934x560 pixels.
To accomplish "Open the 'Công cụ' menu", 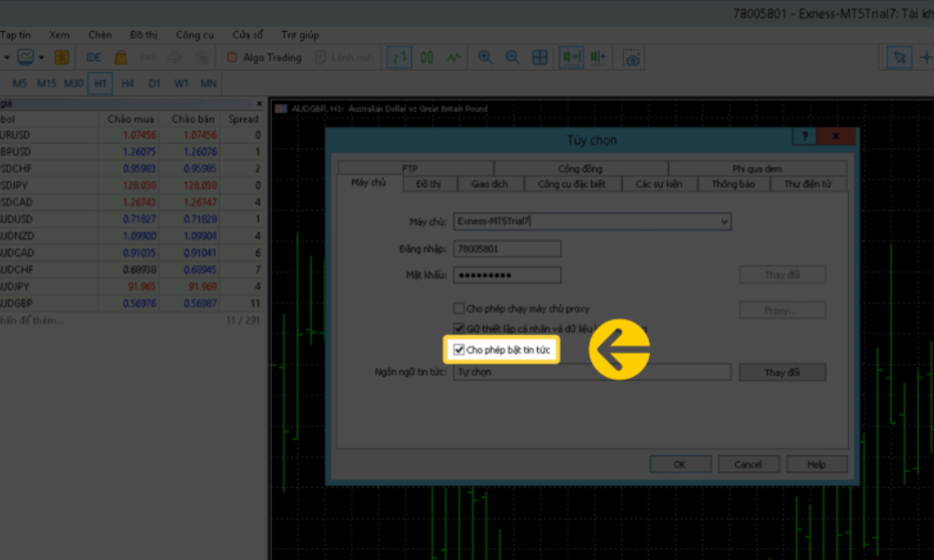I will pyautogui.click(x=194, y=35).
